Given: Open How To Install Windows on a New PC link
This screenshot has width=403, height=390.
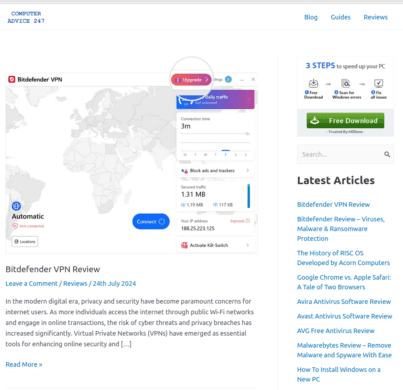Looking at the screenshot, I should (339, 374).
